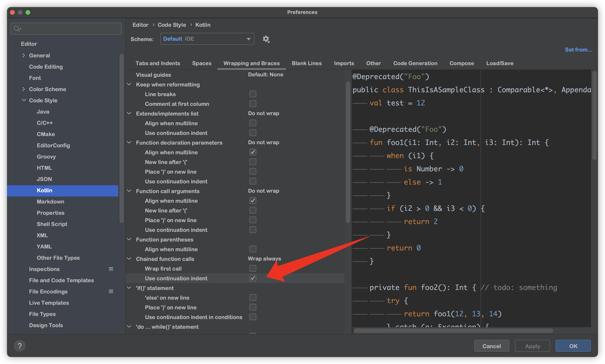Collapse Function declaration parameters section
605x364 pixels.
pyautogui.click(x=129, y=142)
